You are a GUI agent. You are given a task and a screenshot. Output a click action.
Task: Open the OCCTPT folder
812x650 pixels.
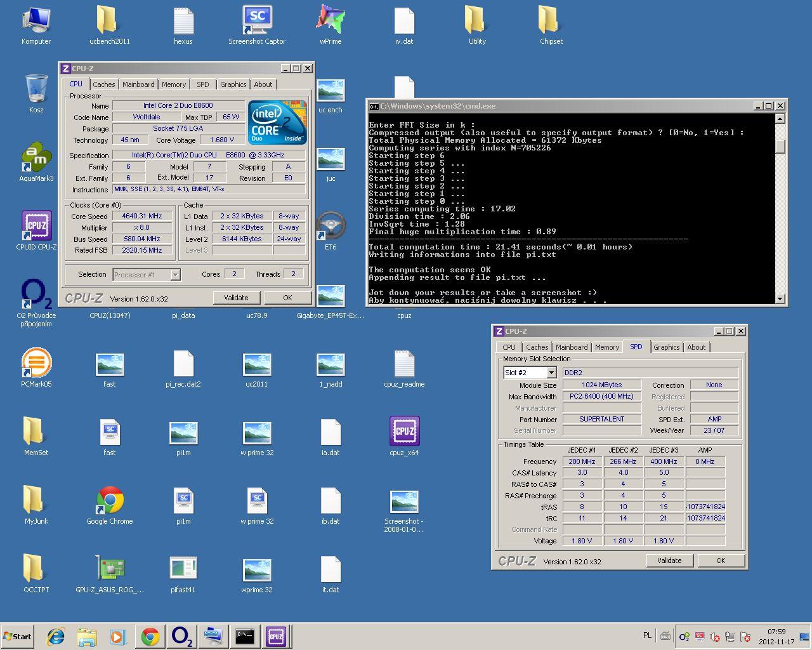pos(36,574)
